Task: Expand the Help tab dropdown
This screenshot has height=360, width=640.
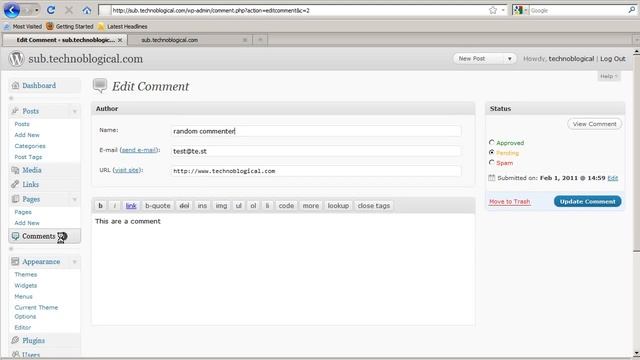Action: click(609, 76)
